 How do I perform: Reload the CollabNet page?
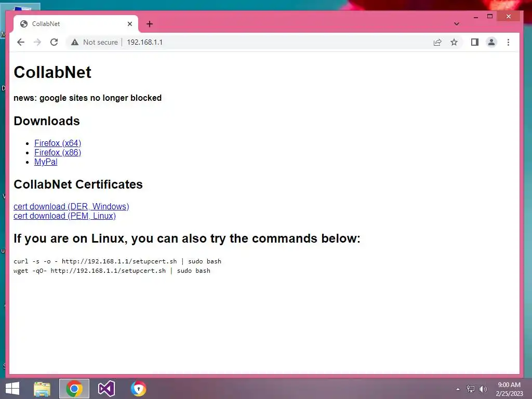point(54,42)
